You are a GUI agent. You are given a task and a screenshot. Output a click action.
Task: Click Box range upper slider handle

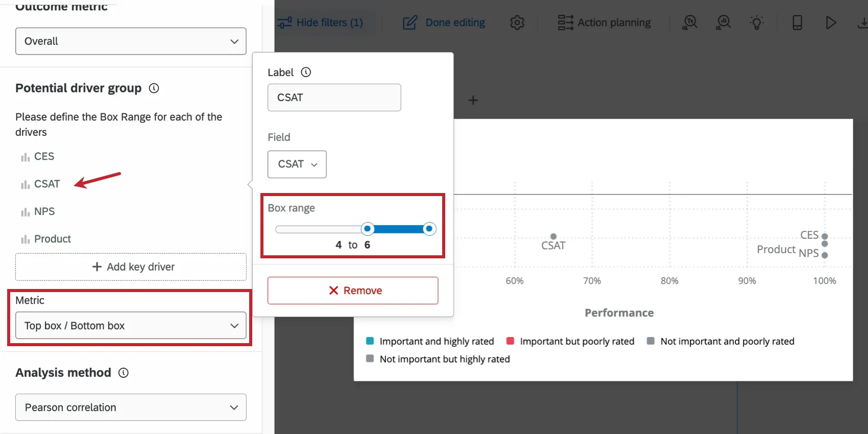(x=429, y=229)
